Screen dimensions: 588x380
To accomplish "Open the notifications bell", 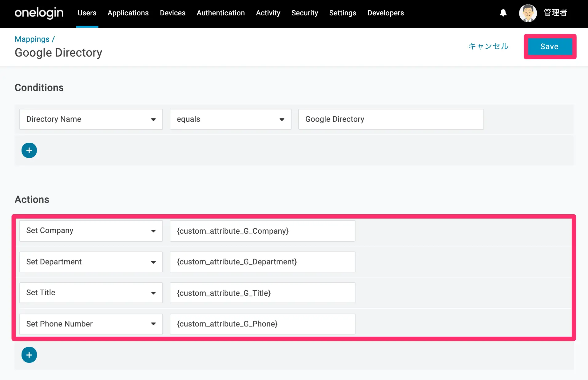I will [x=503, y=13].
